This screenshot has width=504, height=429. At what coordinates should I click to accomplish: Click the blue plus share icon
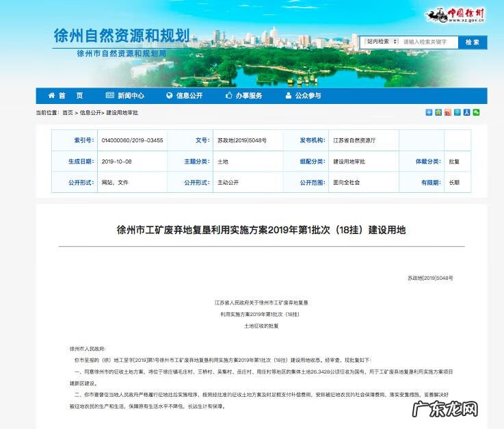(x=429, y=112)
